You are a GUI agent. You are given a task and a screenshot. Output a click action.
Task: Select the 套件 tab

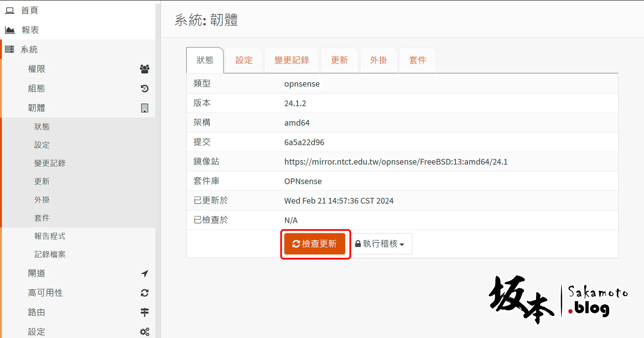coord(417,60)
